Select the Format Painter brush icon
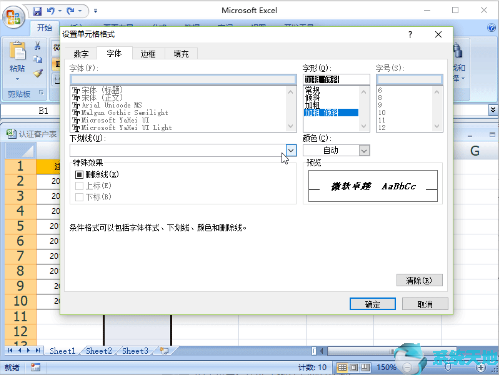 38,73
